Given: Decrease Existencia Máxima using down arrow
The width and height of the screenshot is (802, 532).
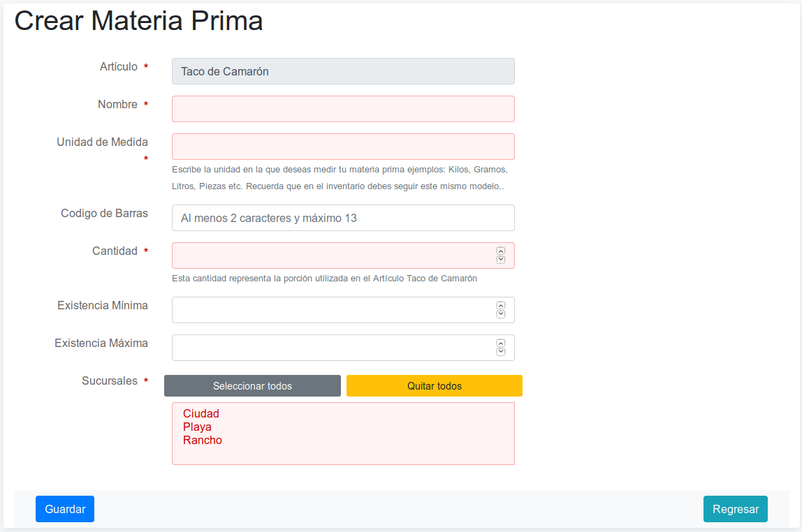Looking at the screenshot, I should [x=500, y=352].
